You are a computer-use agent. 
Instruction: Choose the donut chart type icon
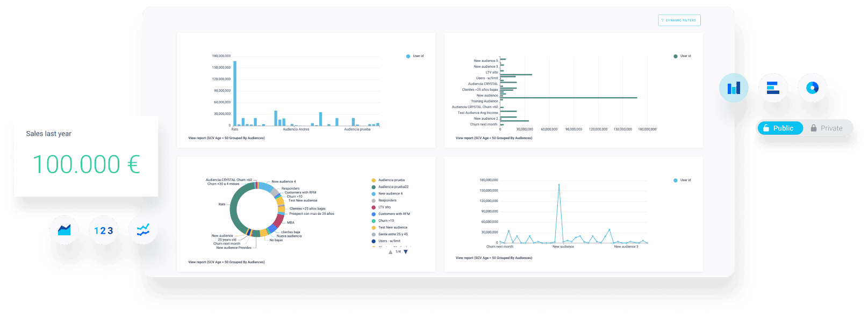click(x=812, y=88)
